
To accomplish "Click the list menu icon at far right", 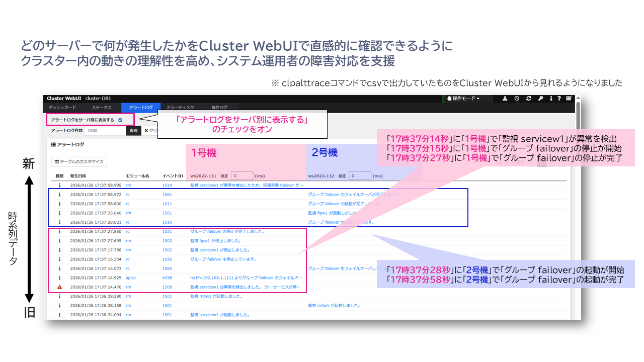I will (x=569, y=99).
